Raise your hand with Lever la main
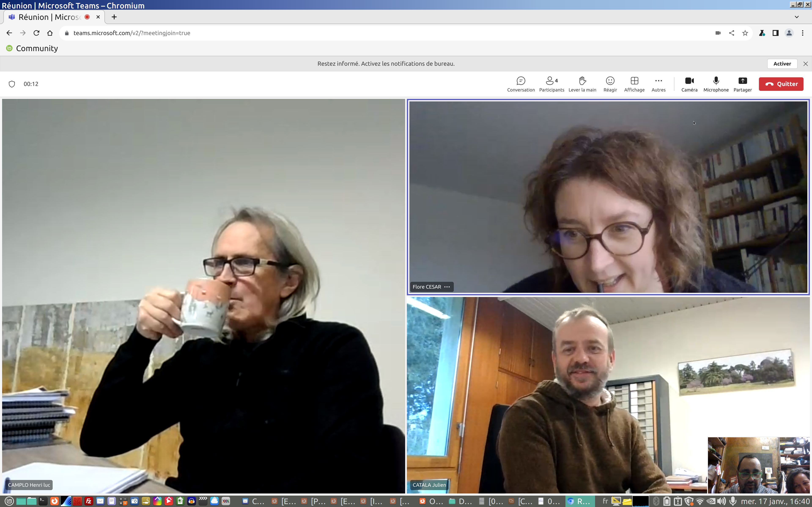Image resolution: width=812 pixels, height=507 pixels. [582, 84]
